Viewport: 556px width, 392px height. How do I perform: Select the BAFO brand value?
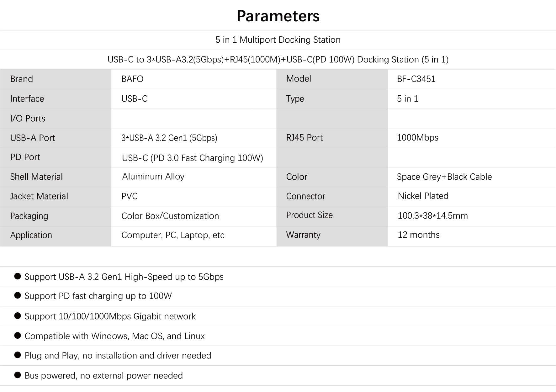[x=132, y=79]
